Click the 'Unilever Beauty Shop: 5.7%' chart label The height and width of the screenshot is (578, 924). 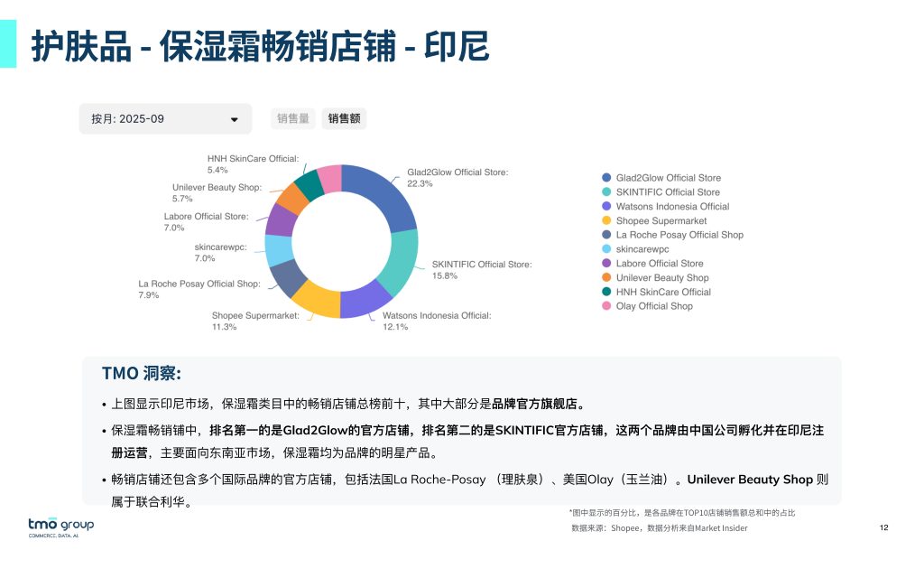(x=217, y=193)
